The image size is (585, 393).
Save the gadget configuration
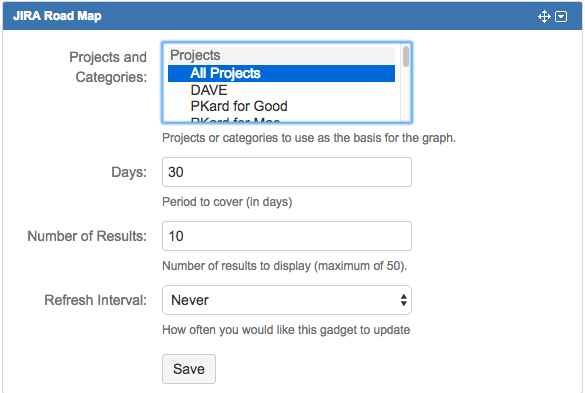pyautogui.click(x=189, y=369)
